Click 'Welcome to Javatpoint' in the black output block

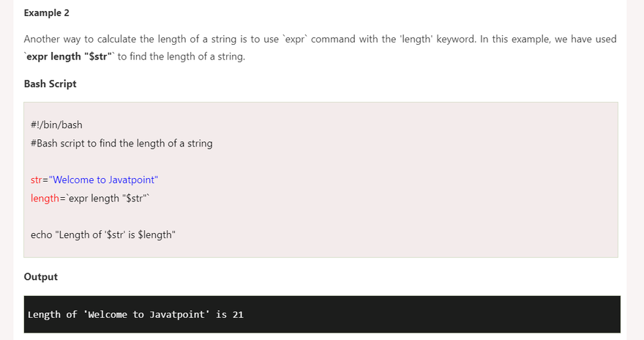147,314
